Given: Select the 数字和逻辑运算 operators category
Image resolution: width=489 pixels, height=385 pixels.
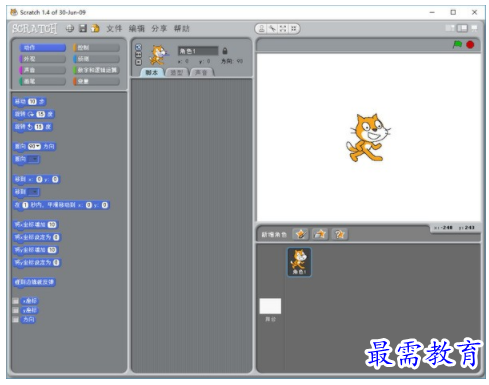Looking at the screenshot, I should tap(96, 70).
